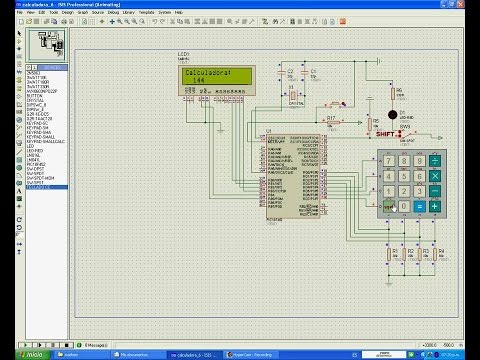Viewport: 480px width, 360px height.
Task: Click the zoom in magnifier icon
Action: tap(120, 22)
